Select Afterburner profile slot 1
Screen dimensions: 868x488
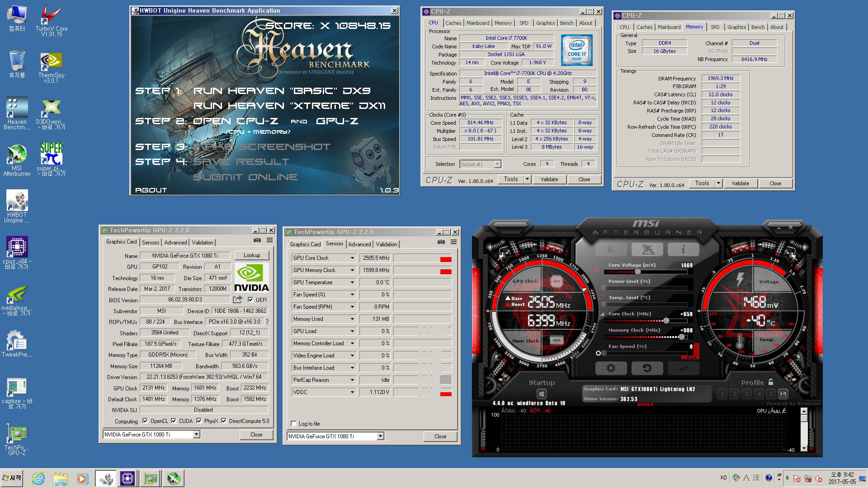pyautogui.click(x=722, y=394)
